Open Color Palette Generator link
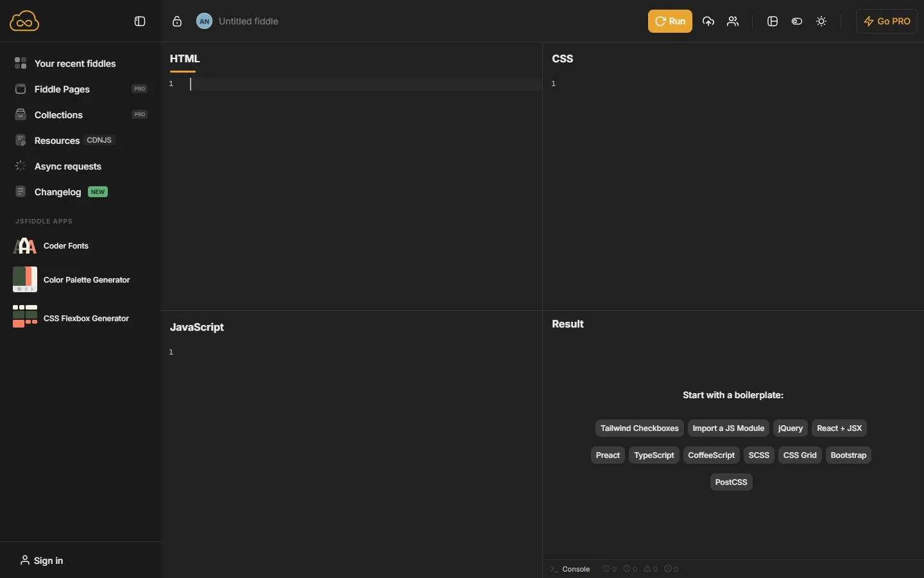924x578 pixels. [x=87, y=280]
